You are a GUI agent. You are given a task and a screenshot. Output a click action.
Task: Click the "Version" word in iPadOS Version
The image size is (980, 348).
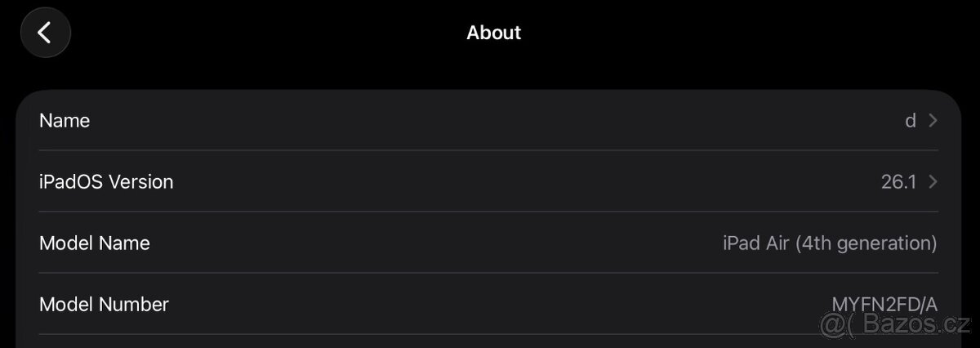click(141, 182)
